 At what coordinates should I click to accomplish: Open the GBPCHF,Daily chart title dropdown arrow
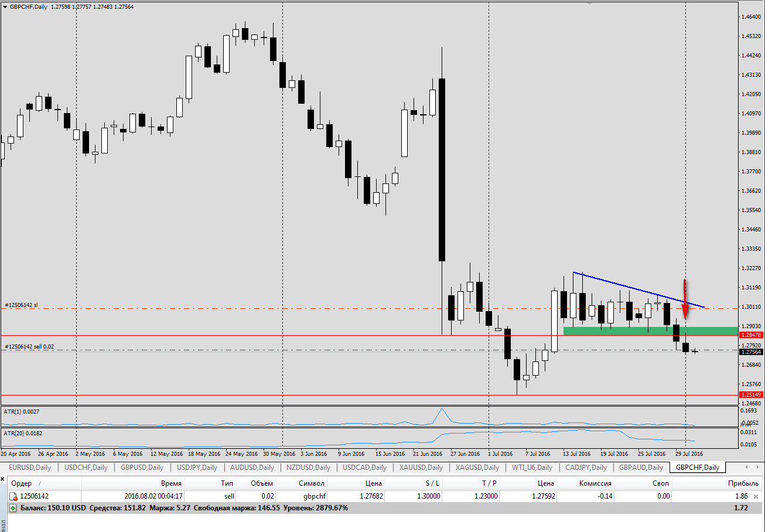[x=5, y=7]
